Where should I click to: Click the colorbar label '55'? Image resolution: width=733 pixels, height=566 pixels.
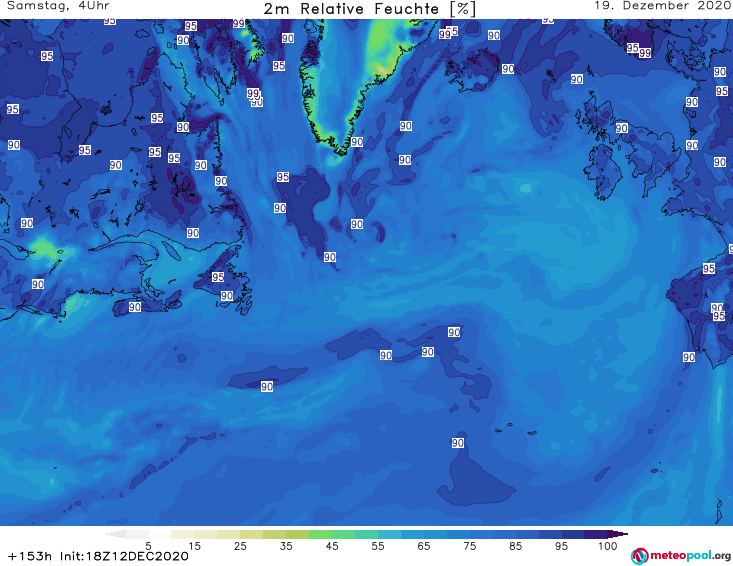click(x=378, y=546)
